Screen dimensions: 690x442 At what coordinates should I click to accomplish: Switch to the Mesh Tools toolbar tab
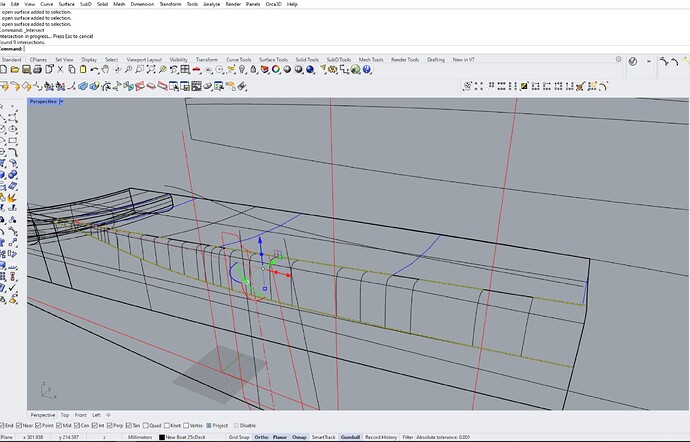(371, 59)
